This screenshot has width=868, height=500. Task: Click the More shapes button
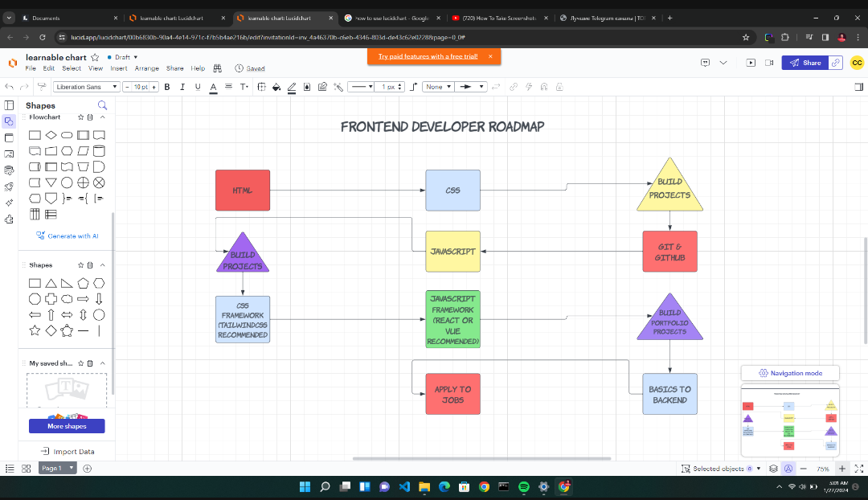point(67,426)
